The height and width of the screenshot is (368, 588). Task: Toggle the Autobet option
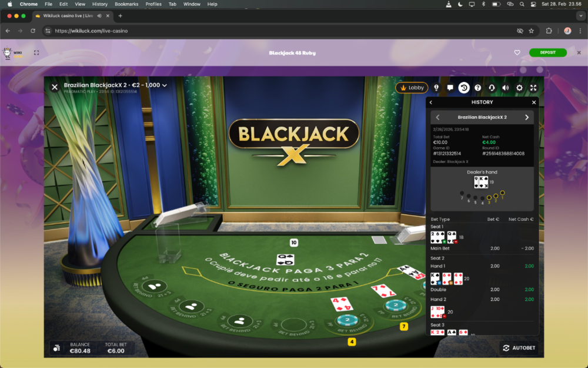pyautogui.click(x=519, y=348)
